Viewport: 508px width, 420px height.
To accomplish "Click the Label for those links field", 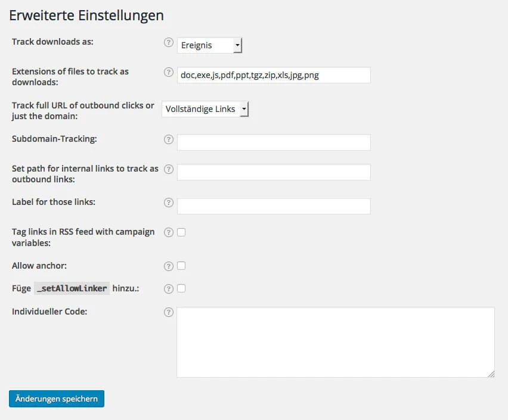I will [273, 206].
